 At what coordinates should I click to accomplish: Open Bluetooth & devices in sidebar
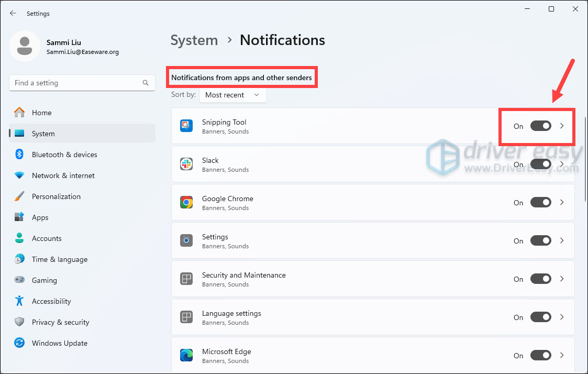(64, 155)
